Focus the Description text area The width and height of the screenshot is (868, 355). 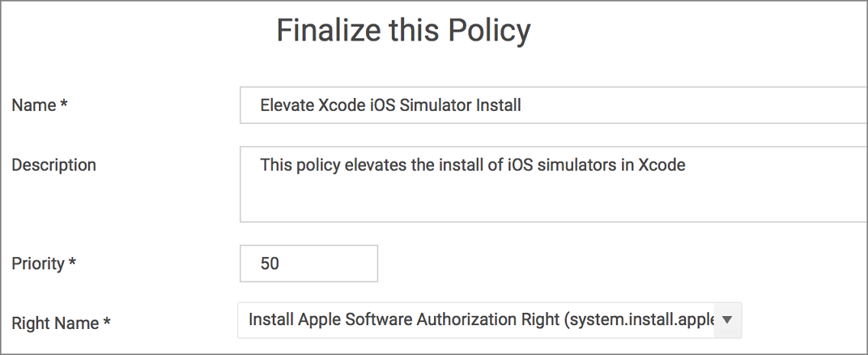click(x=554, y=185)
